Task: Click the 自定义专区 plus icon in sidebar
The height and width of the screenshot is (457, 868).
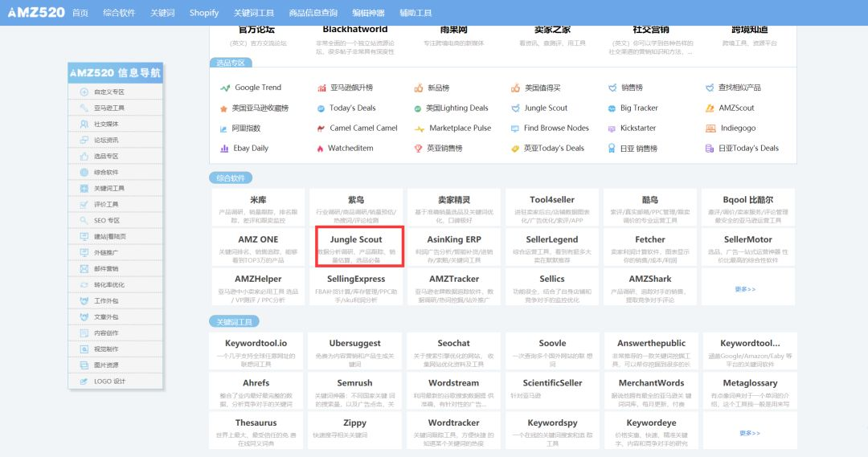Action: (84, 92)
